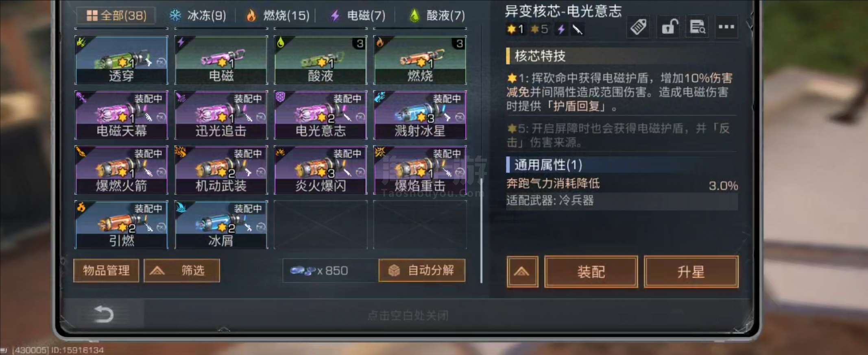The height and width of the screenshot is (355, 868).
Task: Open 物品管理 item management
Action: 106,271
